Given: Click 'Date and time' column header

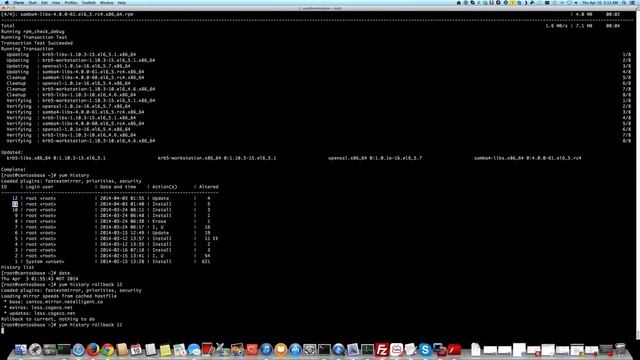Looking at the screenshot, I should click(x=118, y=187).
